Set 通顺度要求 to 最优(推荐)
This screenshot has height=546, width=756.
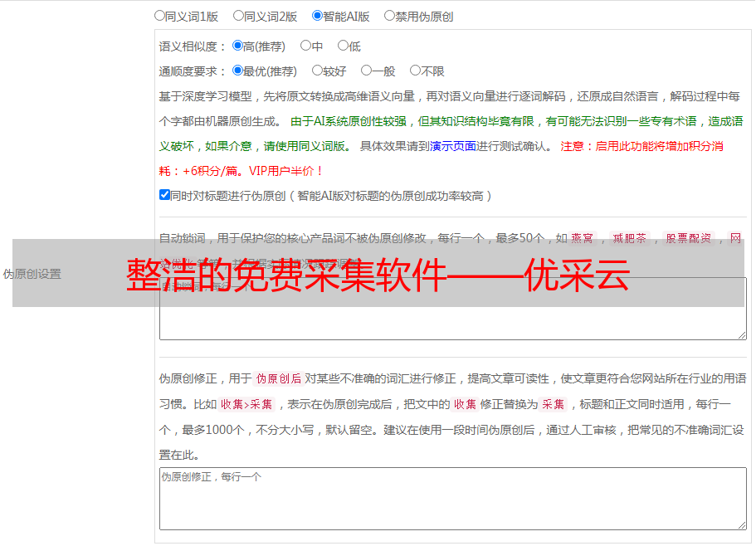tap(238, 71)
